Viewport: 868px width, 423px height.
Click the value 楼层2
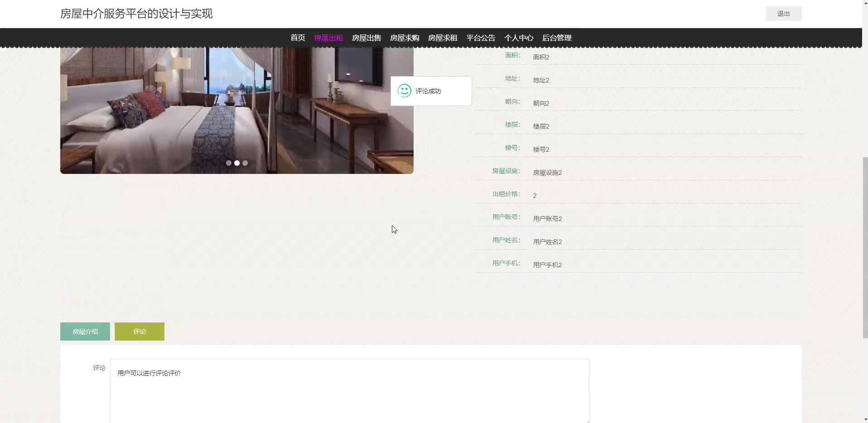click(x=541, y=126)
